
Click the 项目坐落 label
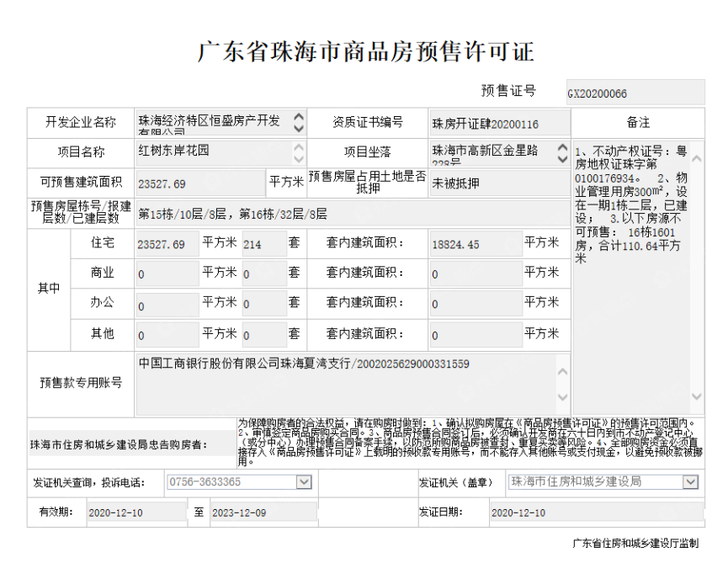pyautogui.click(x=367, y=152)
